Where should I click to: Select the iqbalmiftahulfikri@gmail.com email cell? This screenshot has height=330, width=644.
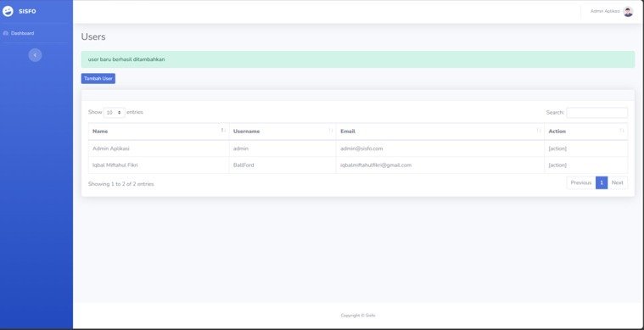click(440, 165)
